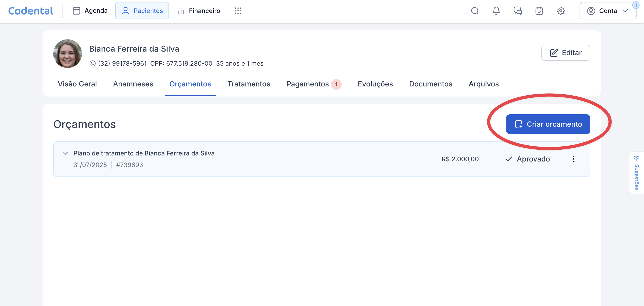This screenshot has width=644, height=306.
Task: Open settings gear icon
Action: pos(561,11)
